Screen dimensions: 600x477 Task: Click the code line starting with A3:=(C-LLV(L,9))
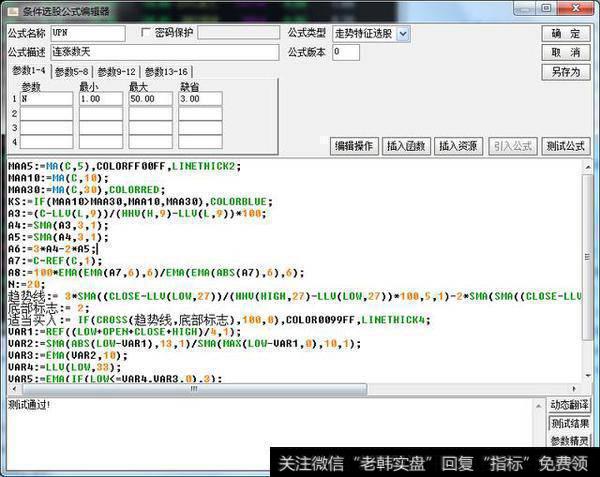tap(137, 213)
